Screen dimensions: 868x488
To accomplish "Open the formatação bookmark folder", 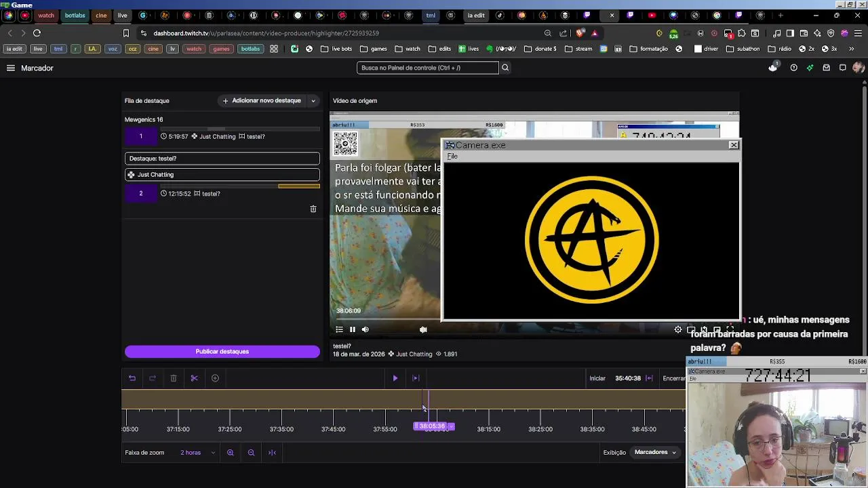I will [x=648, y=49].
